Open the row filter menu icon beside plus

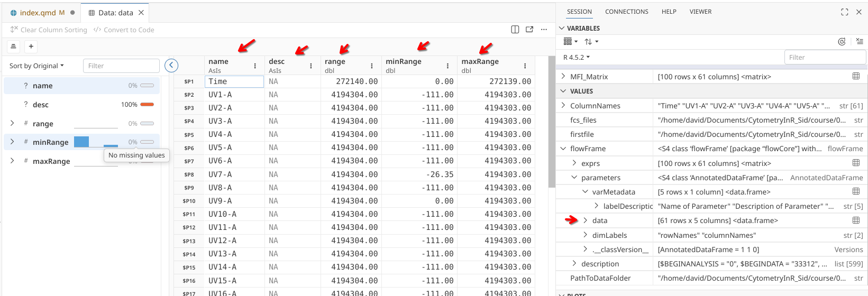[14, 47]
